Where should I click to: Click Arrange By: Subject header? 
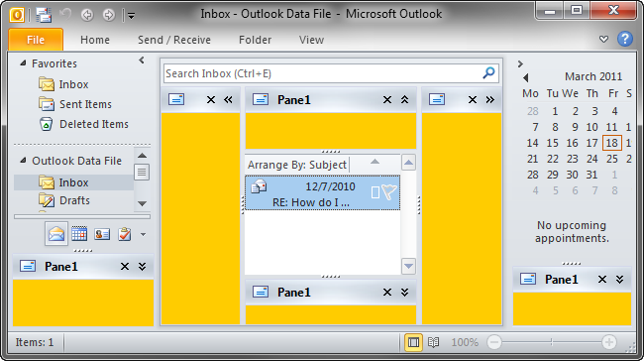click(297, 165)
